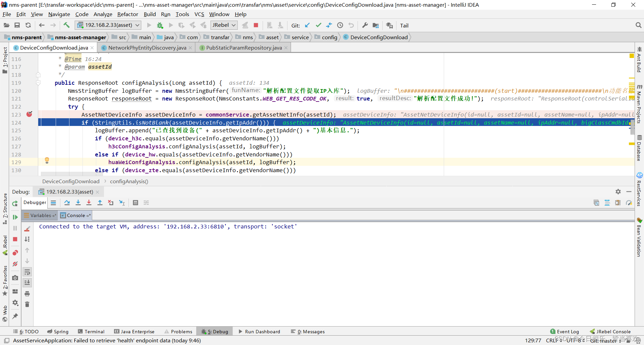Collapse the comment fold marker at line 118
Viewport: 644px width, 345px height.
coord(38,75)
